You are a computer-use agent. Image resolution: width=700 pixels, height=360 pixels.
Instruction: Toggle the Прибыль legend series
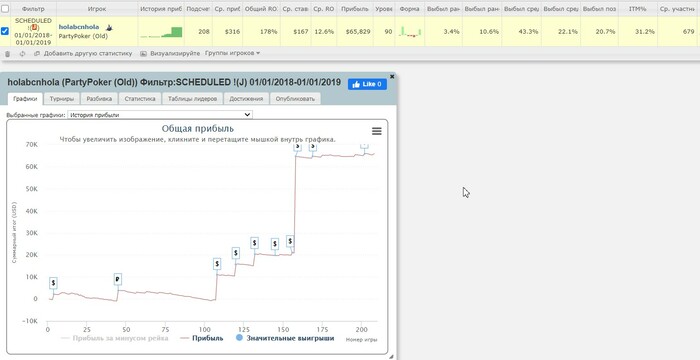201,338
